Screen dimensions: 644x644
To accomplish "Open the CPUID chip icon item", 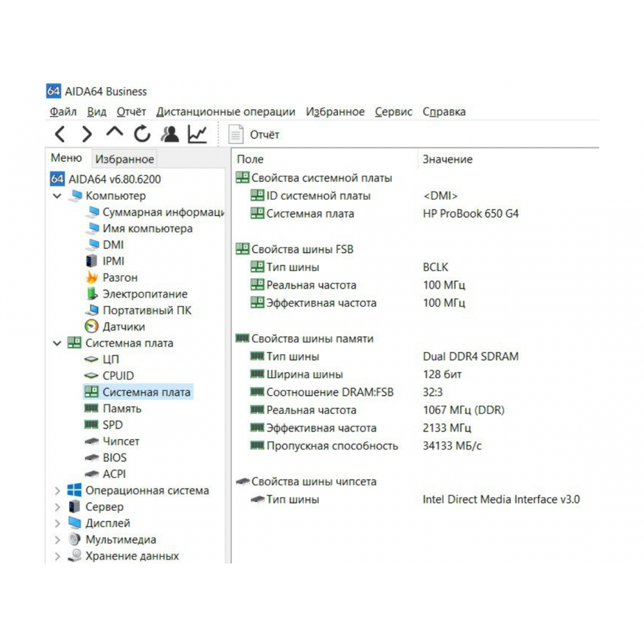I will tap(91, 376).
